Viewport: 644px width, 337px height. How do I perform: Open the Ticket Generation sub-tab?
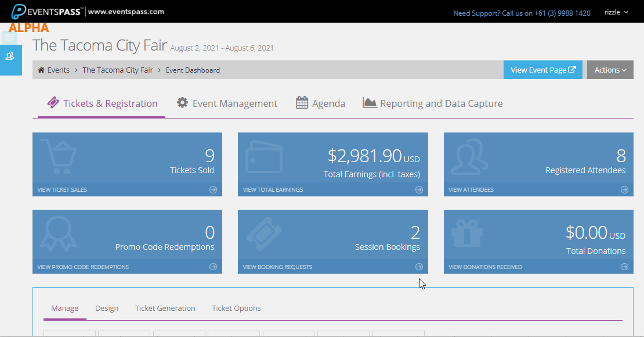pyautogui.click(x=165, y=308)
